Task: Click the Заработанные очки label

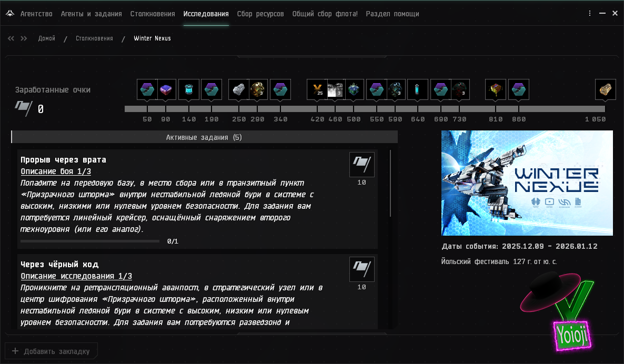Action: click(x=53, y=90)
